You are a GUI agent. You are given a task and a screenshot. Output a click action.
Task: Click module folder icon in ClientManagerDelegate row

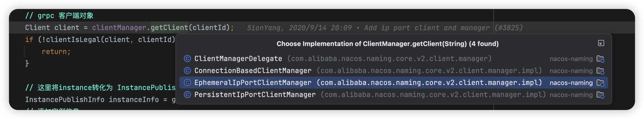(x=600, y=59)
